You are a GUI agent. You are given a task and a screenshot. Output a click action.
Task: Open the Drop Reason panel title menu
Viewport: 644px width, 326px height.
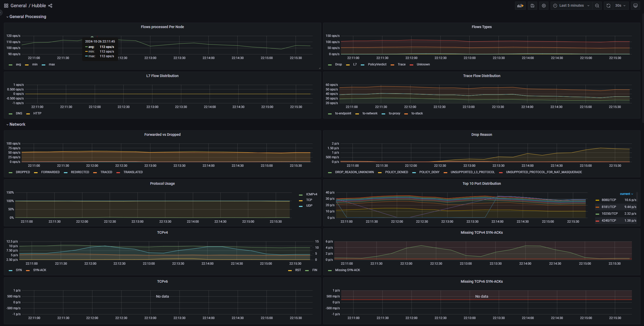pyautogui.click(x=482, y=135)
